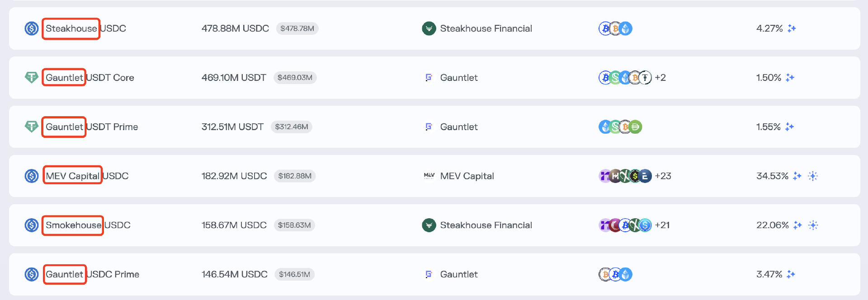Click the sparkle icon beside 3.47% APY
Screen dimensions: 868x300
coord(791,274)
